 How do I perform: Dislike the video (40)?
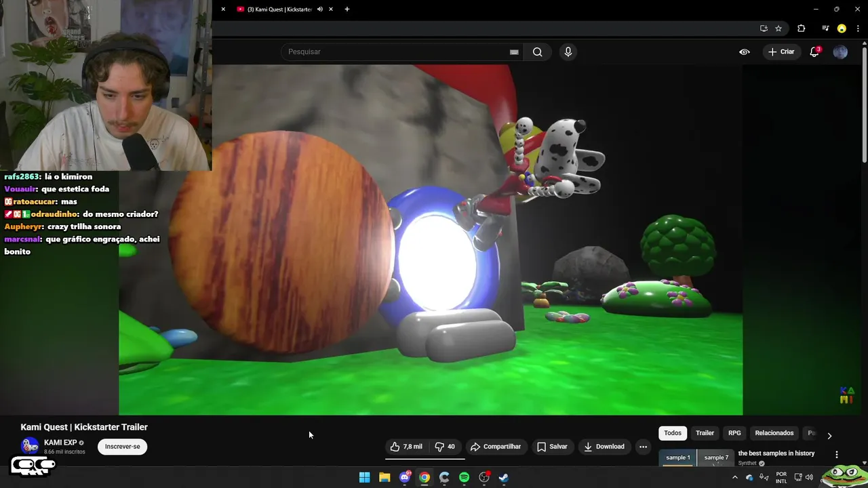coord(445,447)
